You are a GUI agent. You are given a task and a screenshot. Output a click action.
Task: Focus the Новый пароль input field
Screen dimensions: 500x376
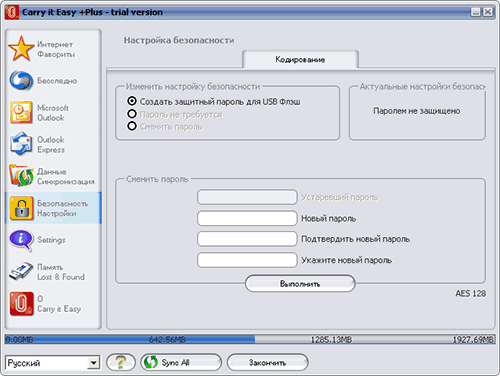[x=247, y=218]
